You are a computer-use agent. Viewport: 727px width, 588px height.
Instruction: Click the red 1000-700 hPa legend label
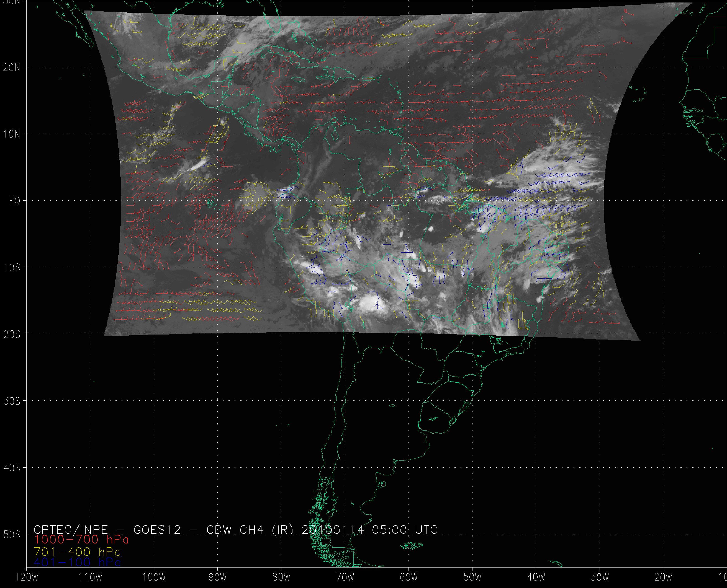(x=81, y=540)
